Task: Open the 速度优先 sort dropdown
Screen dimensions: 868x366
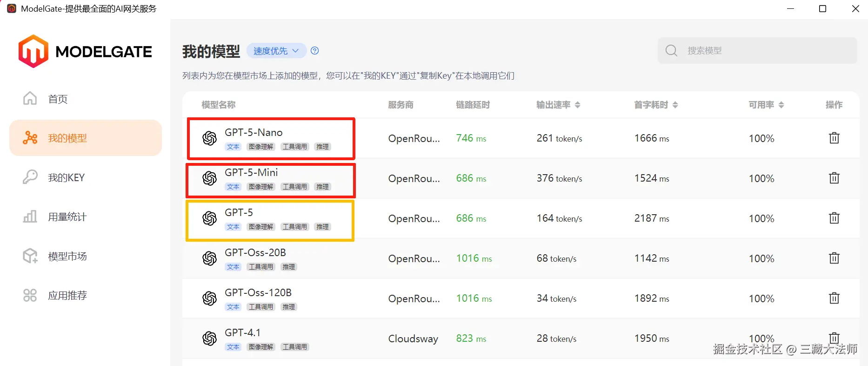Action: click(276, 51)
